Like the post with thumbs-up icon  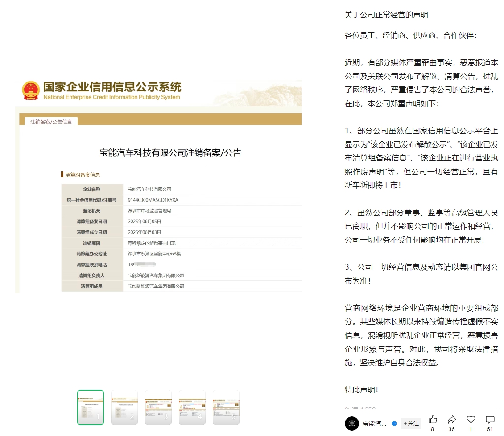433,420
